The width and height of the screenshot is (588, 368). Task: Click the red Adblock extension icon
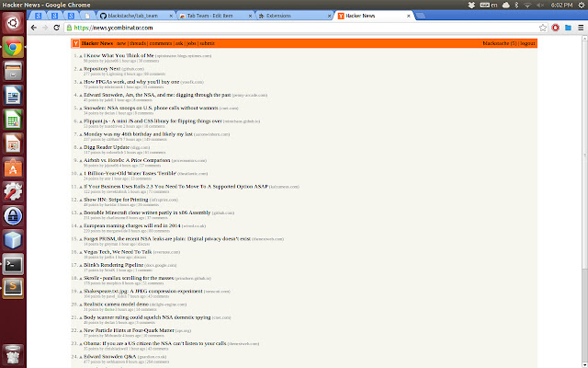555,29
